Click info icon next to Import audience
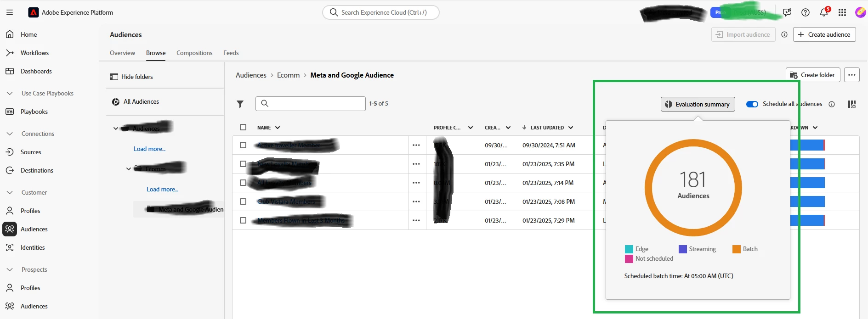Viewport: 868px width, 319px height. [x=784, y=34]
